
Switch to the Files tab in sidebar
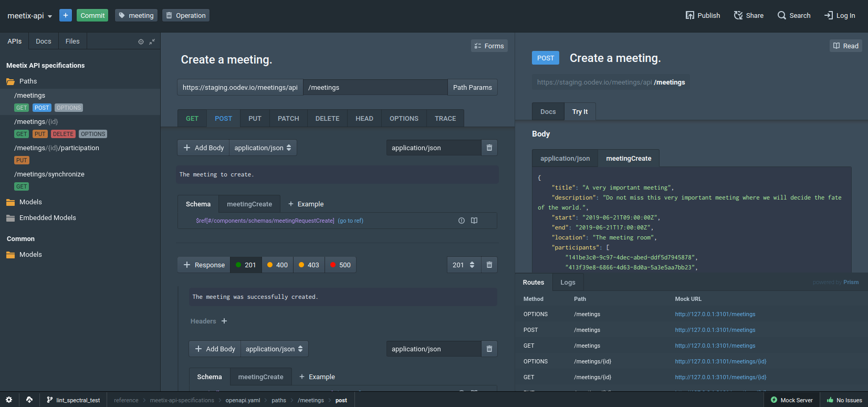tap(72, 41)
